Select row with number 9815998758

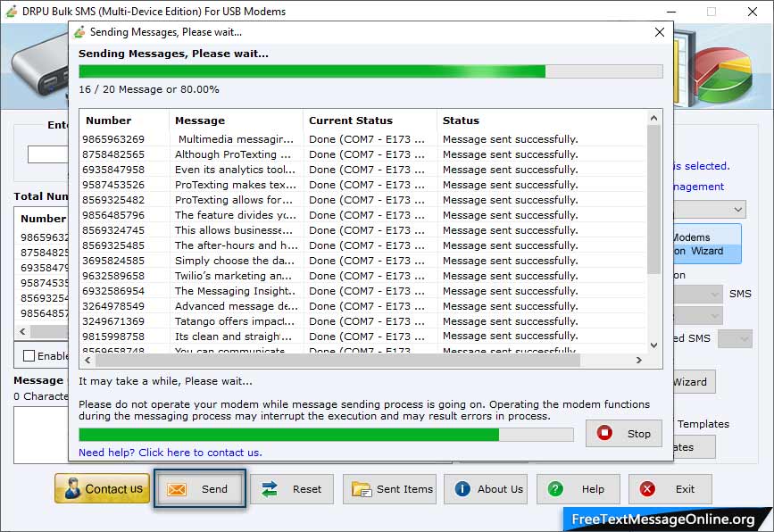coord(362,337)
